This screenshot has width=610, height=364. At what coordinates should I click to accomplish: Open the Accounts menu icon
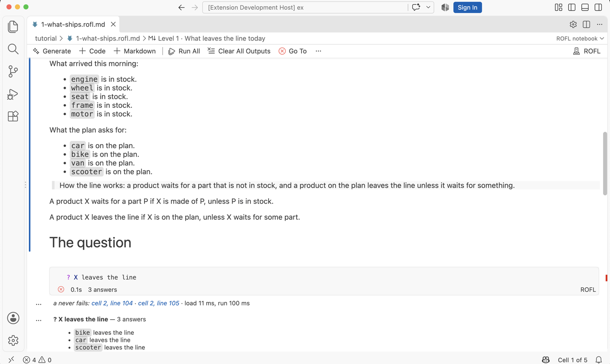click(x=13, y=318)
